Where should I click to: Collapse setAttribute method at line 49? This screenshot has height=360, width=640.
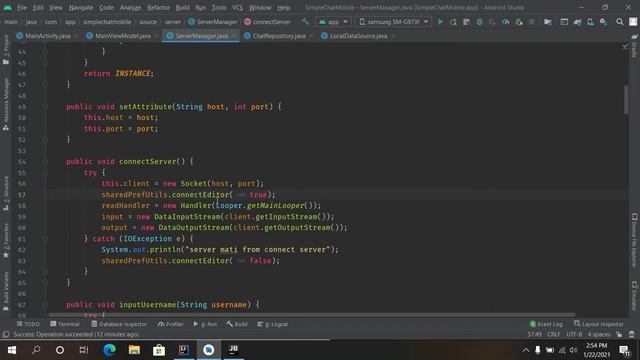click(x=45, y=107)
